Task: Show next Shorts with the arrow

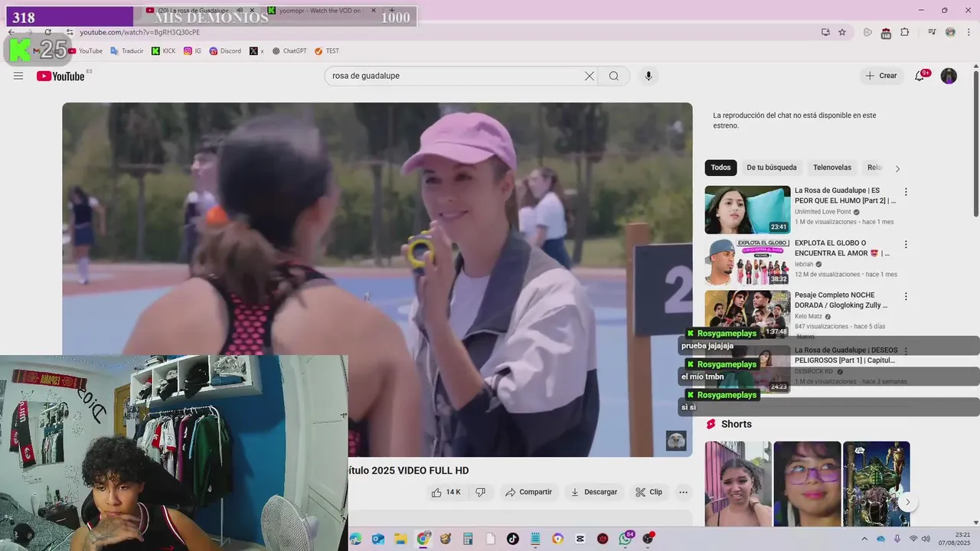Action: click(x=907, y=503)
